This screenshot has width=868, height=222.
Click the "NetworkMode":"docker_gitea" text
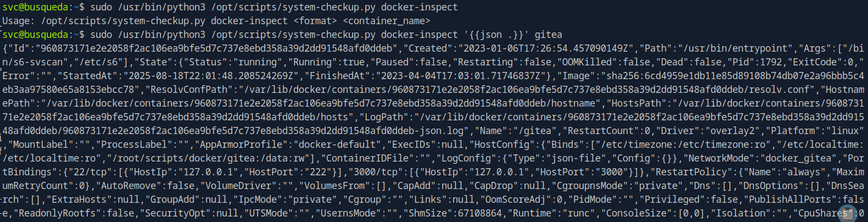pyautogui.click(x=760, y=158)
